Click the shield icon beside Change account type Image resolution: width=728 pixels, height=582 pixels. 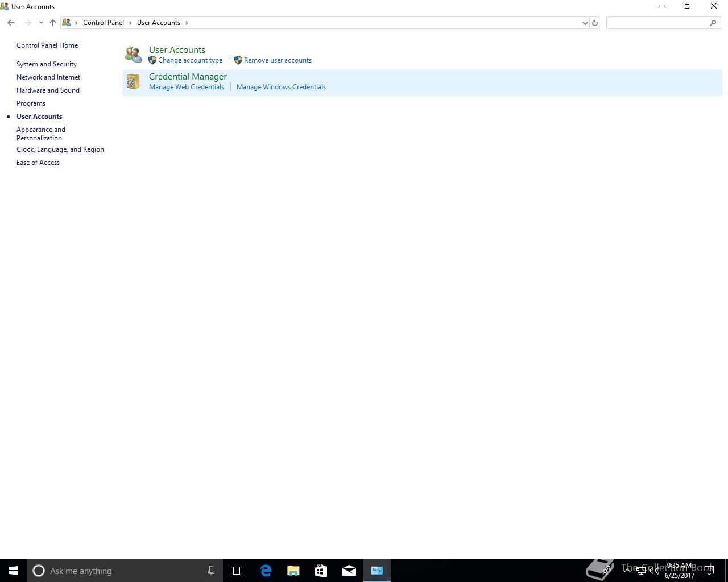point(152,60)
